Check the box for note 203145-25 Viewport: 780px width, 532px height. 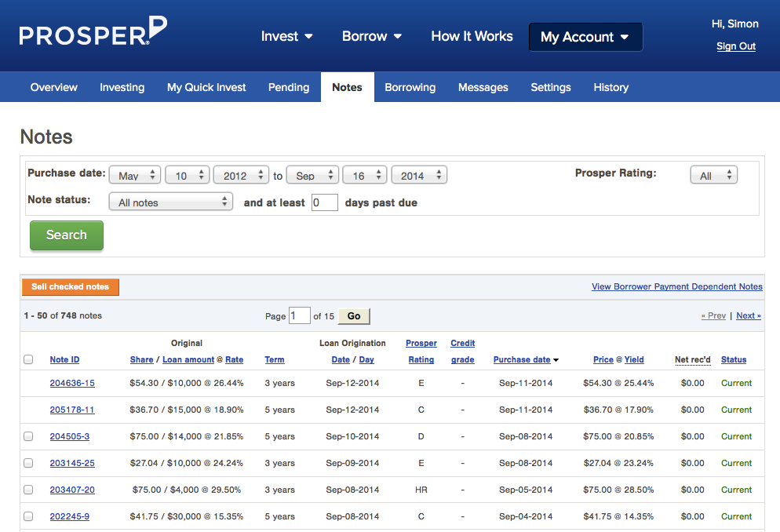coord(28,463)
